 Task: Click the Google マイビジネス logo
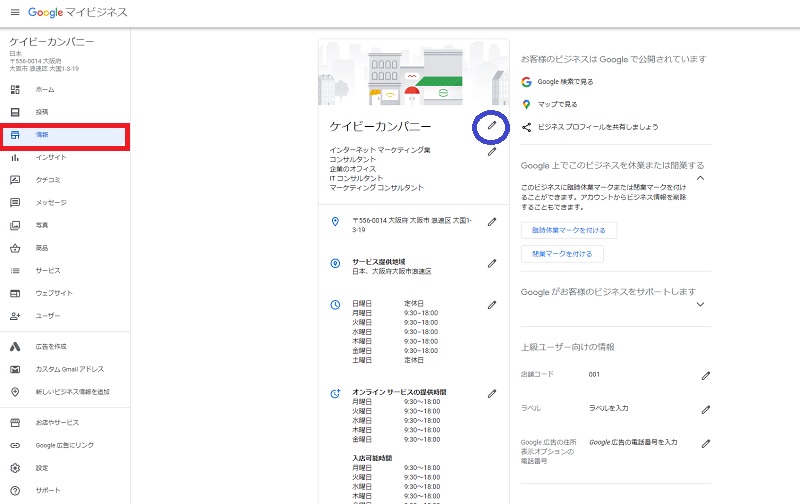[78, 12]
